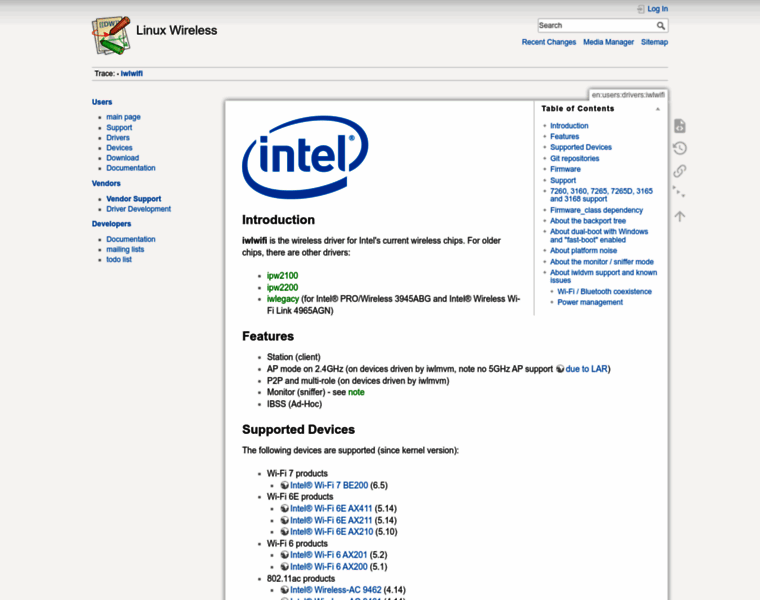The height and width of the screenshot is (600, 760).
Task: Open Intel Wi-Fi 6 AX201 link
Action: coord(329,555)
